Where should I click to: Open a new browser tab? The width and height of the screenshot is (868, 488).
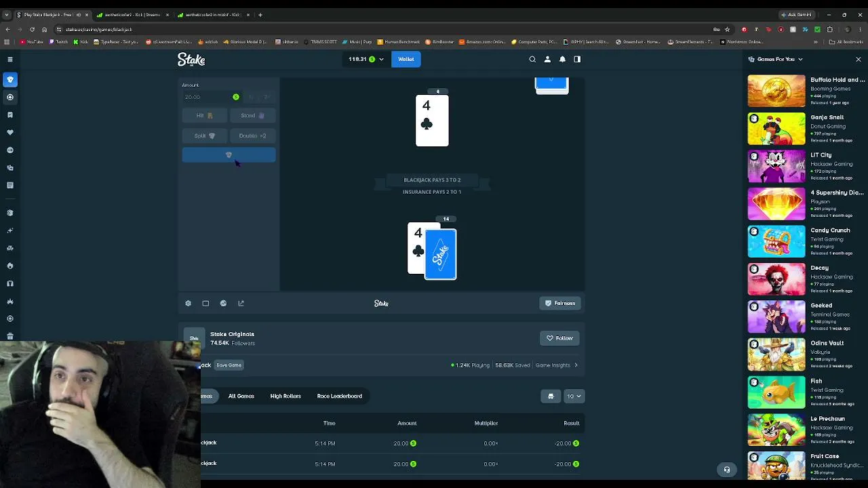coord(260,15)
